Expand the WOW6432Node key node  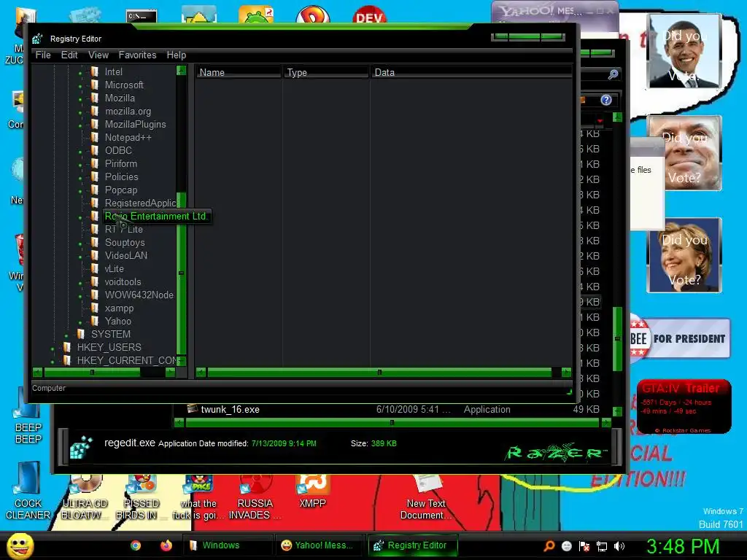click(x=80, y=296)
